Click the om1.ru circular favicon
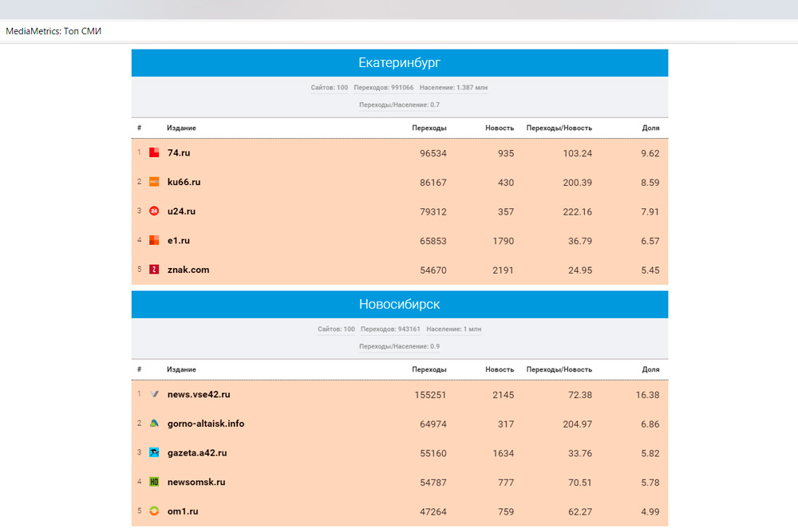 (x=154, y=511)
